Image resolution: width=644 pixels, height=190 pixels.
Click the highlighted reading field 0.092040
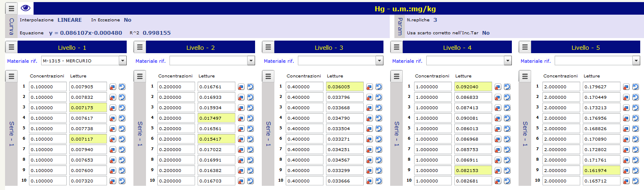(x=472, y=87)
